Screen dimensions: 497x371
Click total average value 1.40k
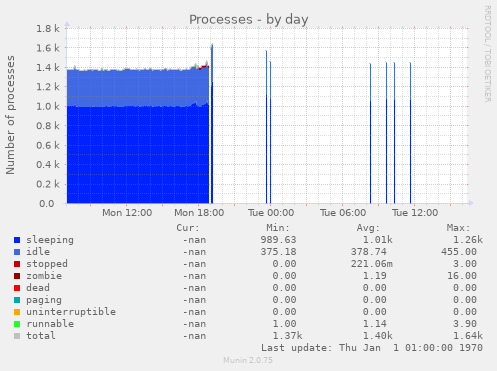[378, 336]
